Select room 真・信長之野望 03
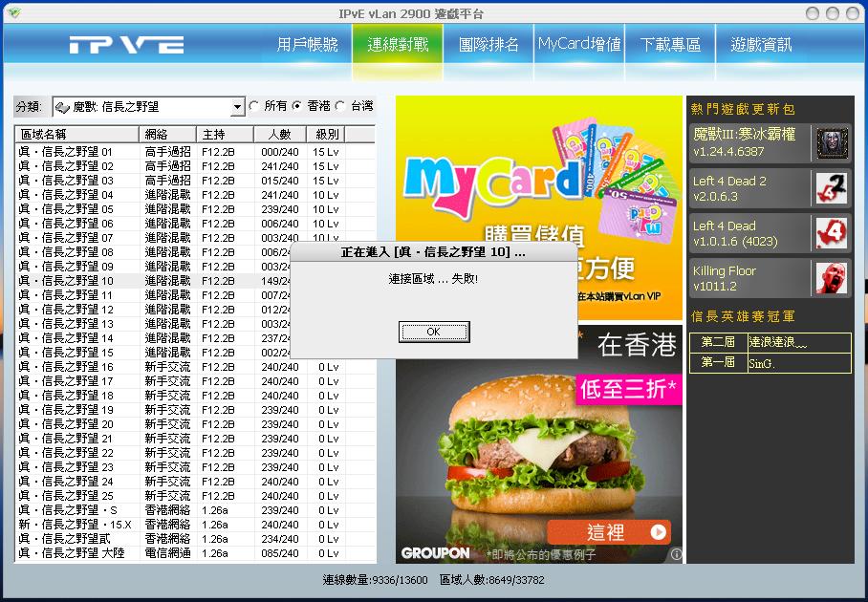 click(195, 181)
